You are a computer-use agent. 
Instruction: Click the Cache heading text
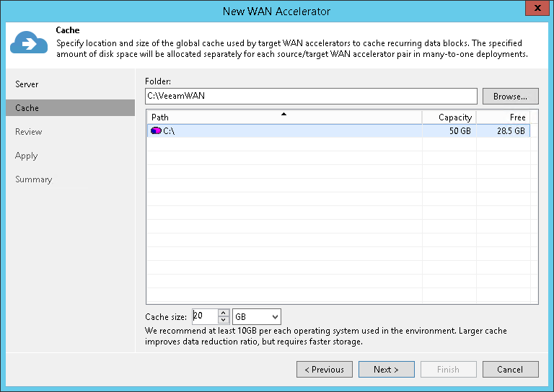coord(68,30)
